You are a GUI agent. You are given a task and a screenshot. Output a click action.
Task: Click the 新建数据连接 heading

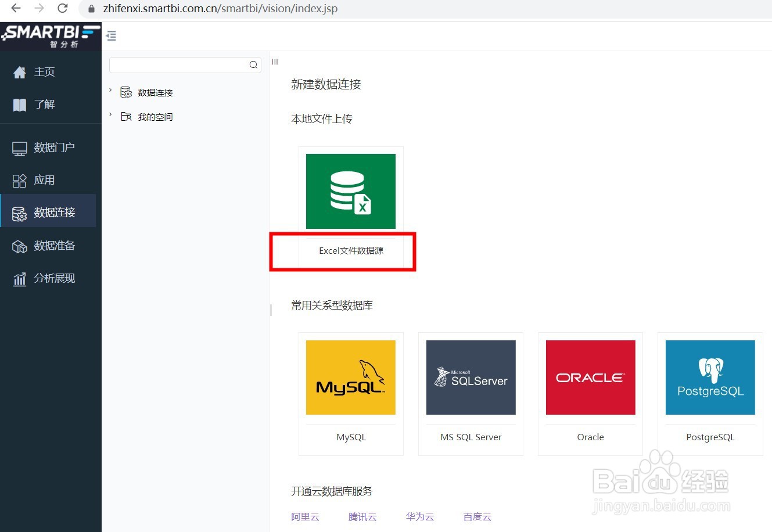click(x=326, y=84)
